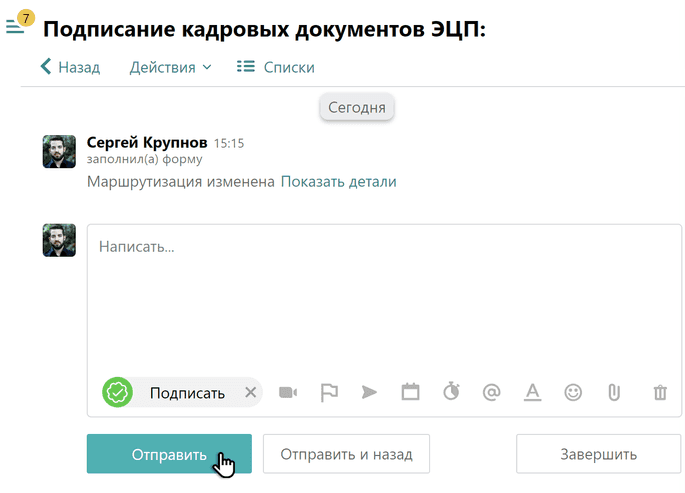Open text formatting with the underlined A icon
Viewport: 685px width, 493px height.
532,393
